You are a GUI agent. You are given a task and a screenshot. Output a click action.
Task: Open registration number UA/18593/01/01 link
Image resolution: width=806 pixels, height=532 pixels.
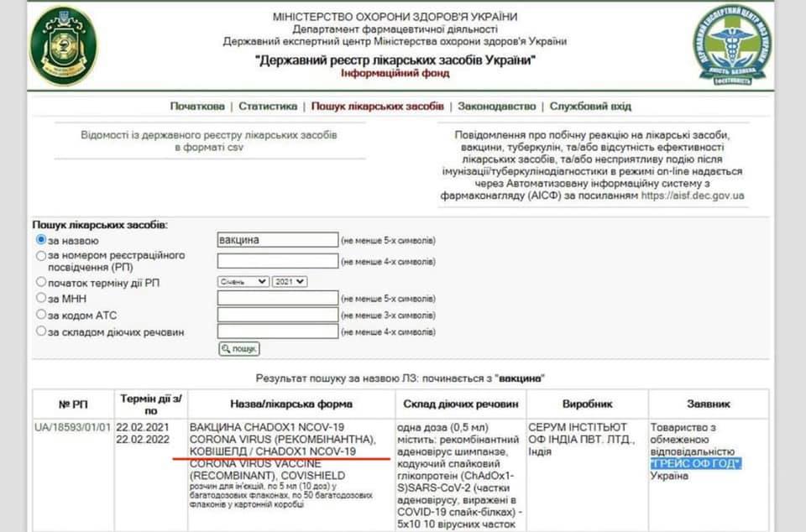click(72, 427)
